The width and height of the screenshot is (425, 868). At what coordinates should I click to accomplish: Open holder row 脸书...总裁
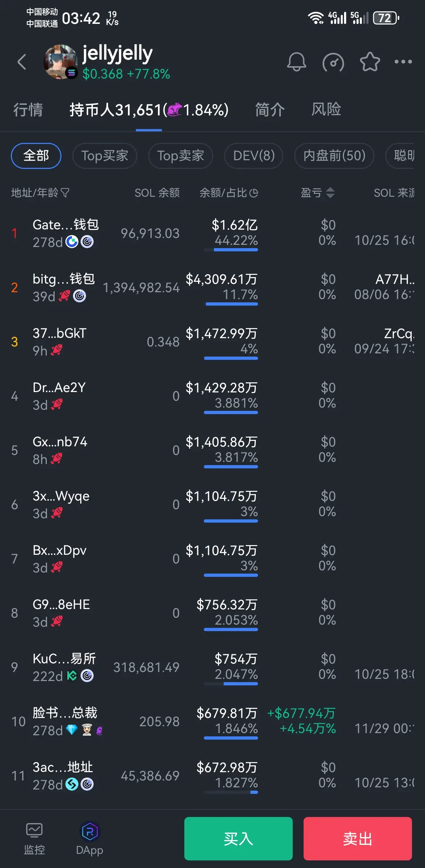(212, 721)
